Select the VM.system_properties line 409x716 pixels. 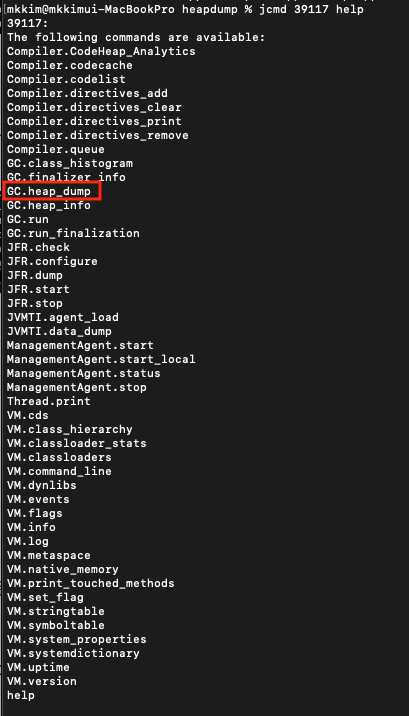(77, 639)
